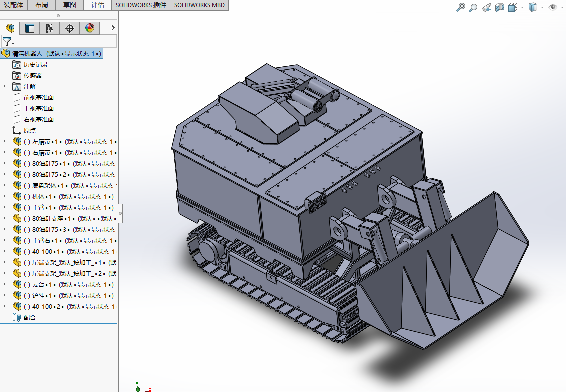Screen dimensions: 566x392
Task: Switch to the 草图 tab
Action: [x=69, y=5]
